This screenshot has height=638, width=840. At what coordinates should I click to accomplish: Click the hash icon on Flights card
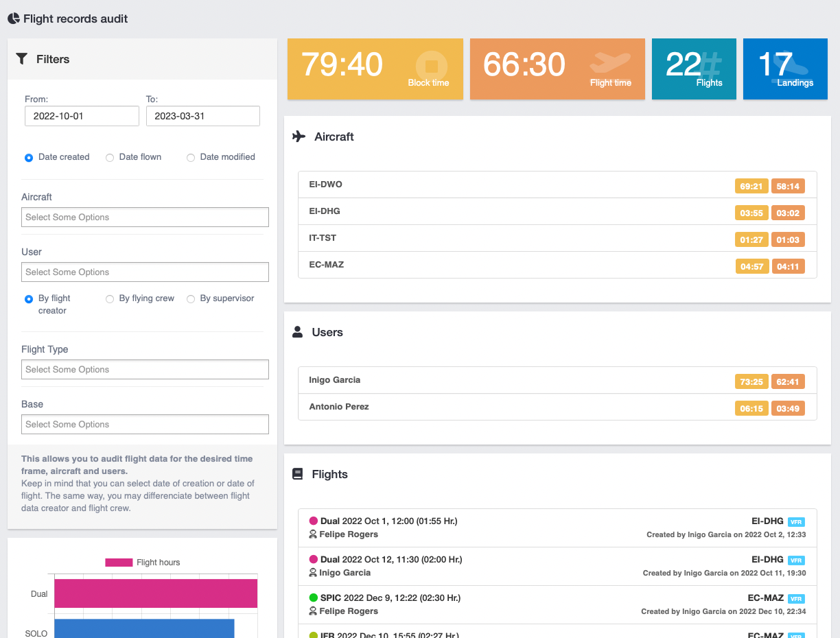point(711,65)
